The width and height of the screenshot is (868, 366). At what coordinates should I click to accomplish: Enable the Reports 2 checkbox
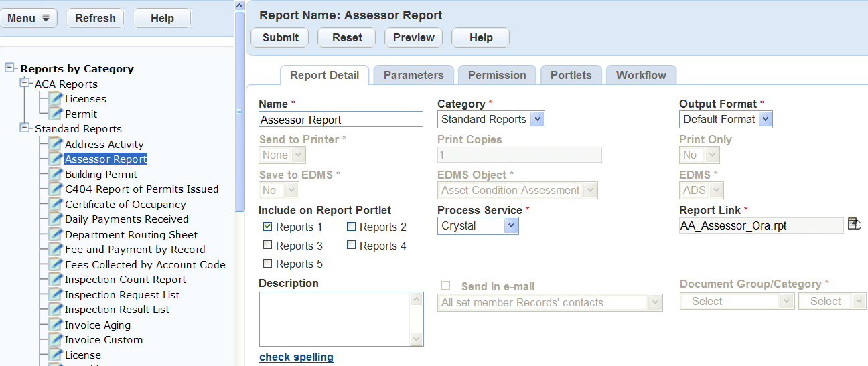coord(352,227)
